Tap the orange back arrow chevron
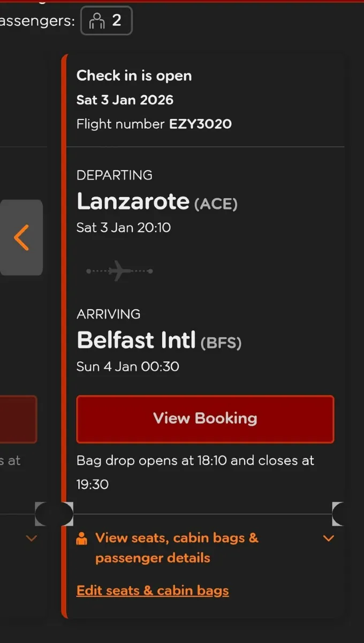Viewport: 364px width, 643px height. coord(21,237)
